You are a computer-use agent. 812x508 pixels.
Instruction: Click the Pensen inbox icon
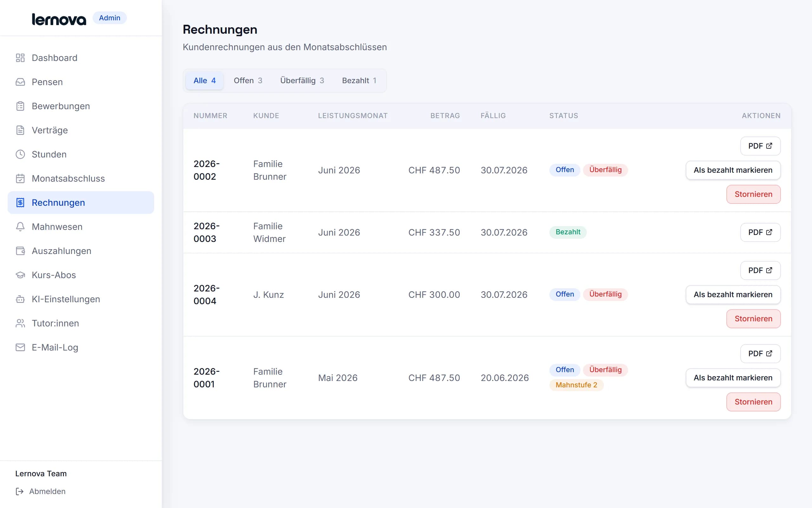[x=20, y=82]
